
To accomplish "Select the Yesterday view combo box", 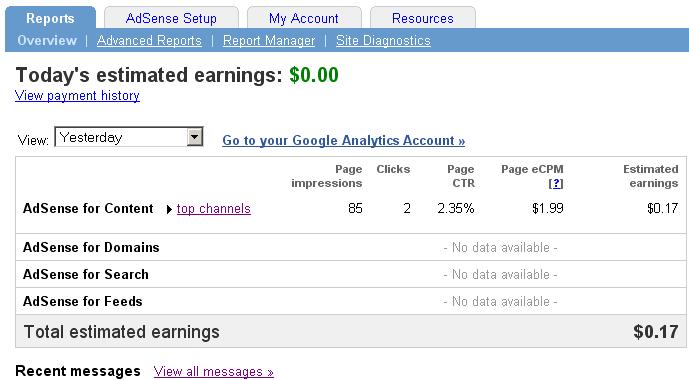I will tap(129, 137).
